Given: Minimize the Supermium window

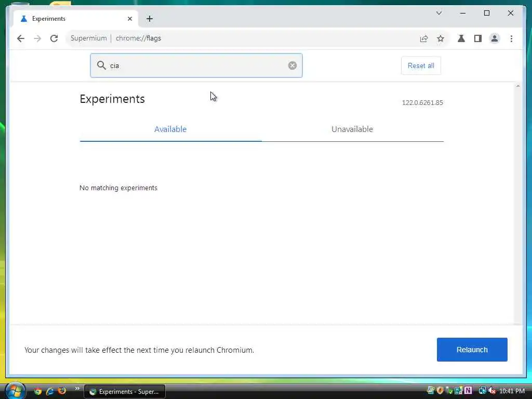Looking at the screenshot, I should (x=463, y=13).
